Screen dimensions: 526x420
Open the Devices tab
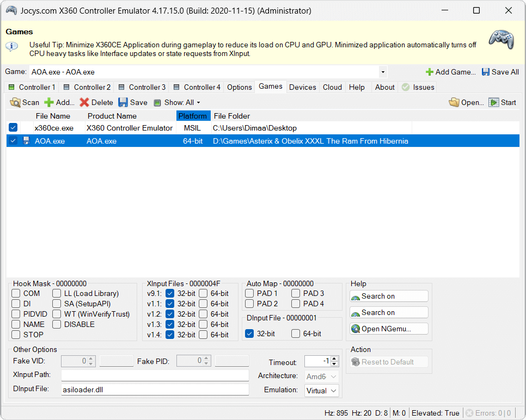pos(302,87)
